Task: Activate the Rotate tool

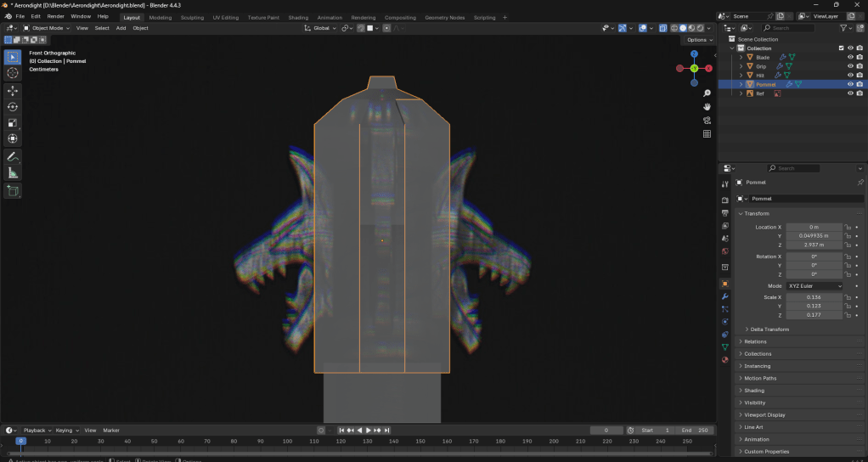Action: pyautogui.click(x=13, y=106)
